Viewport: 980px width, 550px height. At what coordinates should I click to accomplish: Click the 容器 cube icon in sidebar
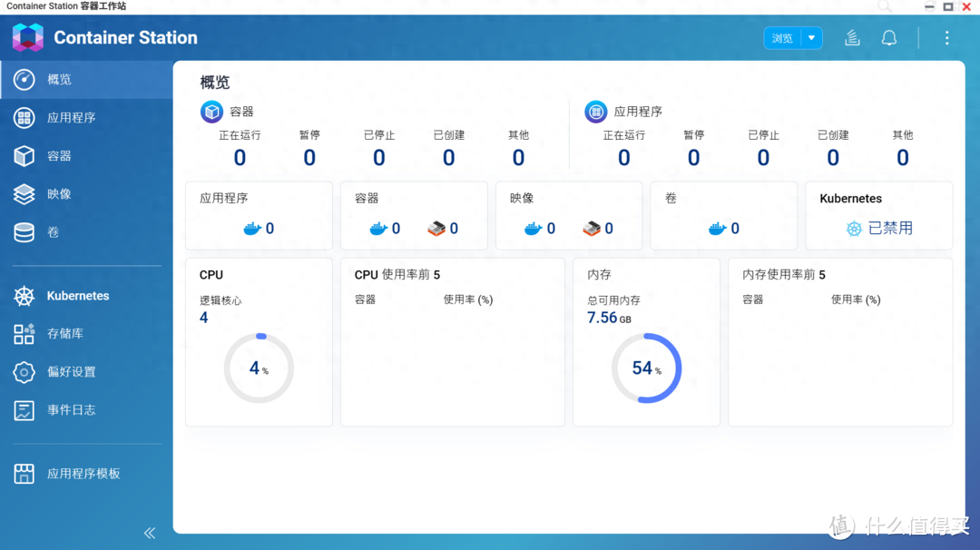[24, 155]
